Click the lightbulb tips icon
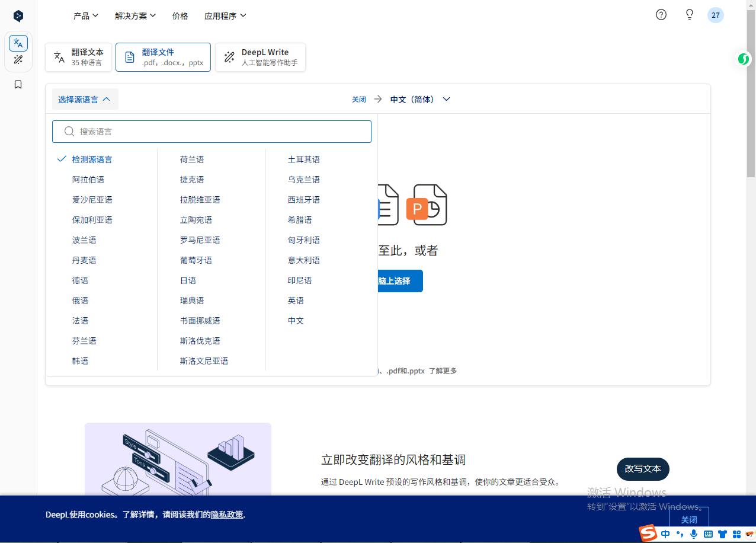This screenshot has height=543, width=756. (x=690, y=15)
